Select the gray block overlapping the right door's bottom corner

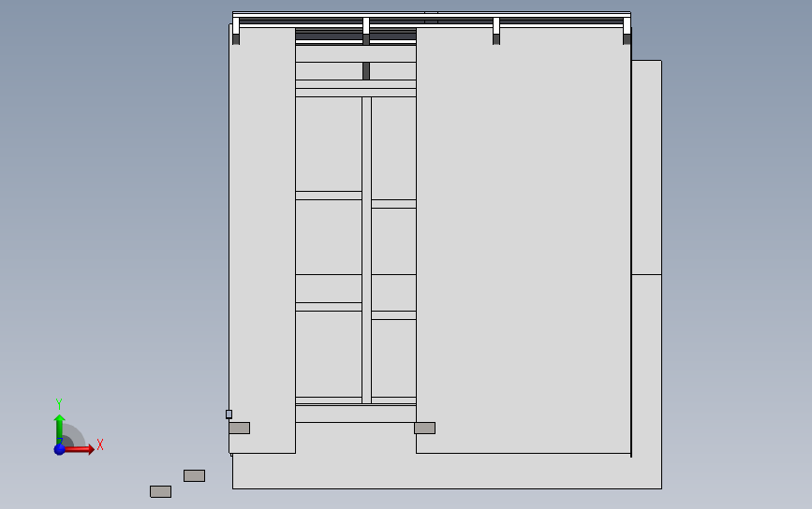(x=424, y=428)
